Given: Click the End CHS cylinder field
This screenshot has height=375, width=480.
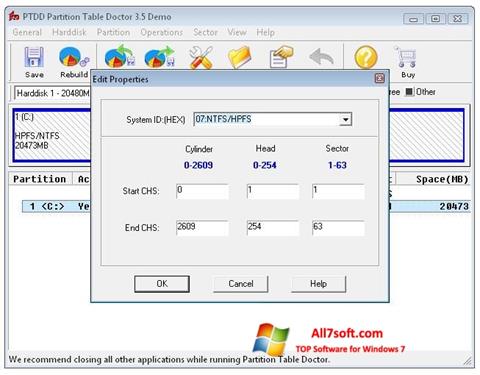Looking at the screenshot, I should 202,228.
